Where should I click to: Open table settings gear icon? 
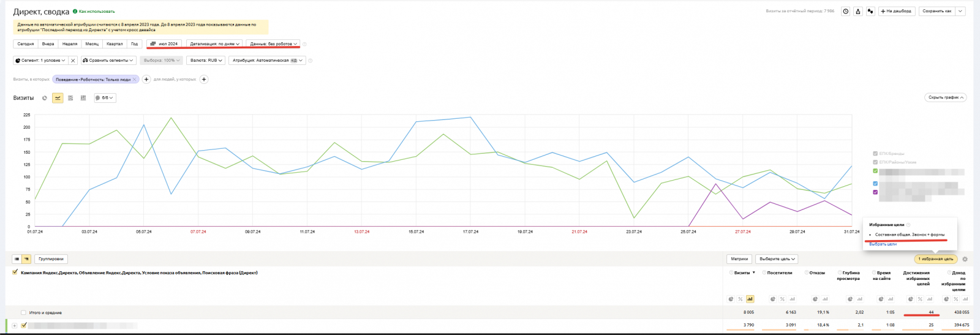pos(965,259)
